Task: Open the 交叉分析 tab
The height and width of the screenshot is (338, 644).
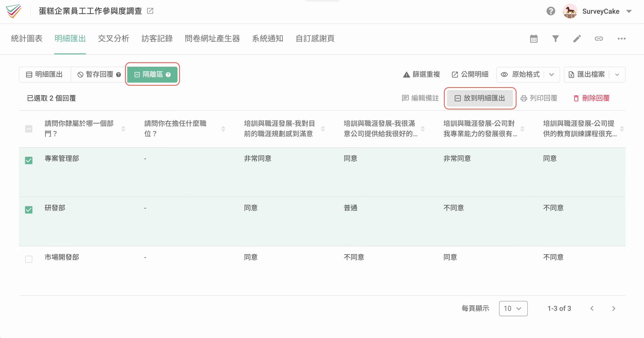Action: [114, 39]
